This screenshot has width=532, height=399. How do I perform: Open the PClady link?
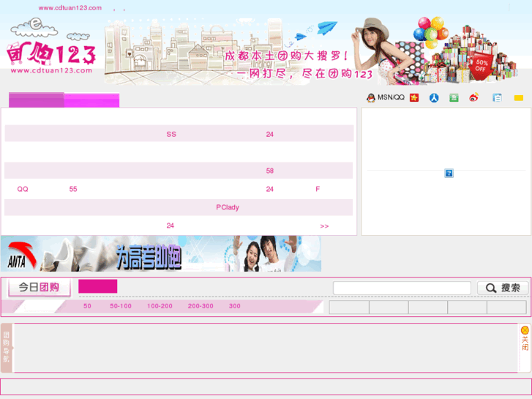(228, 207)
